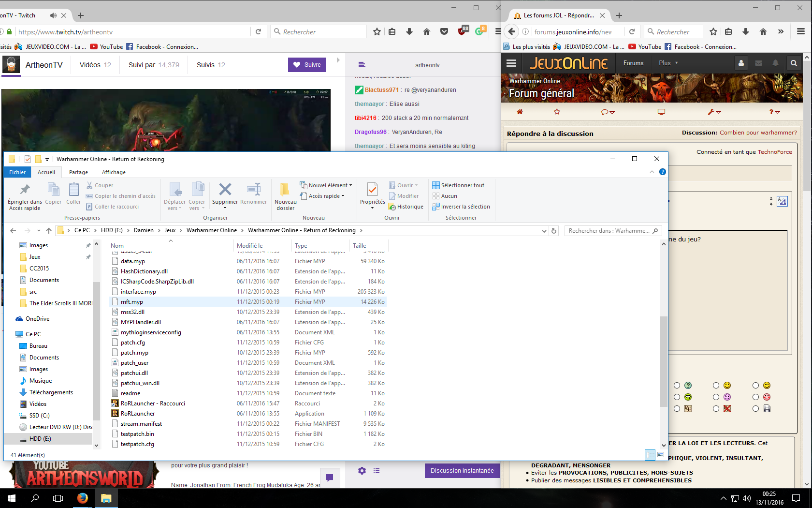
Task: Open taskbar search magnifier
Action: pos(35,498)
